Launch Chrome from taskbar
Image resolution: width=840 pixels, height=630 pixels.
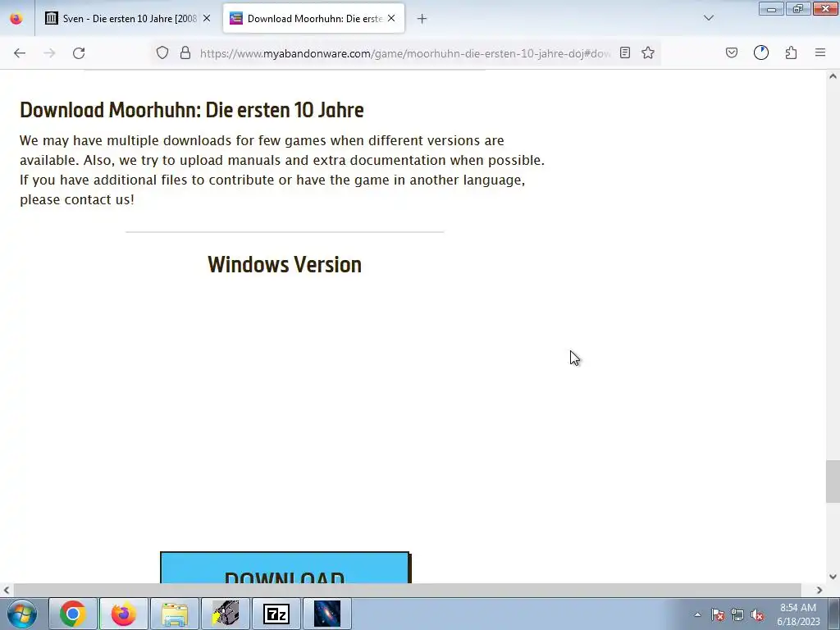[x=73, y=614]
